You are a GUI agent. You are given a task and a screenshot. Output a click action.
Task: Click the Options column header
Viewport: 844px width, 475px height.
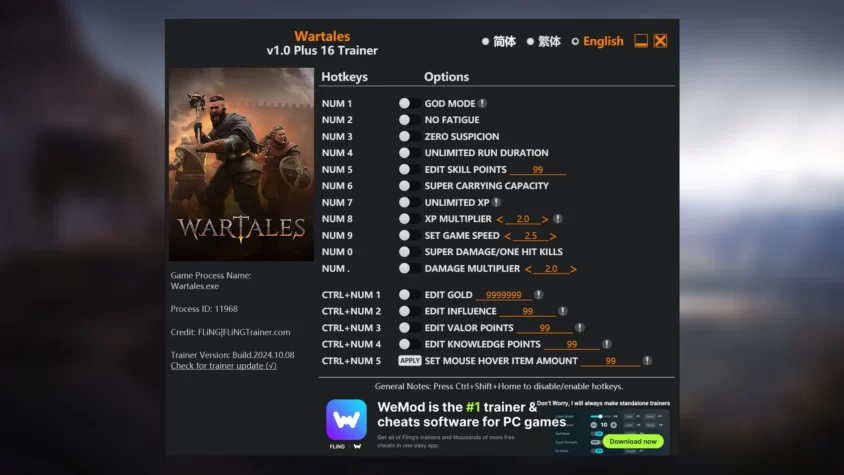446,76
